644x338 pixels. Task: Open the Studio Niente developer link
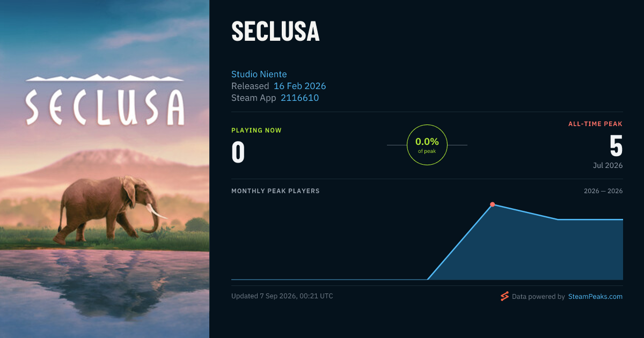pos(260,74)
